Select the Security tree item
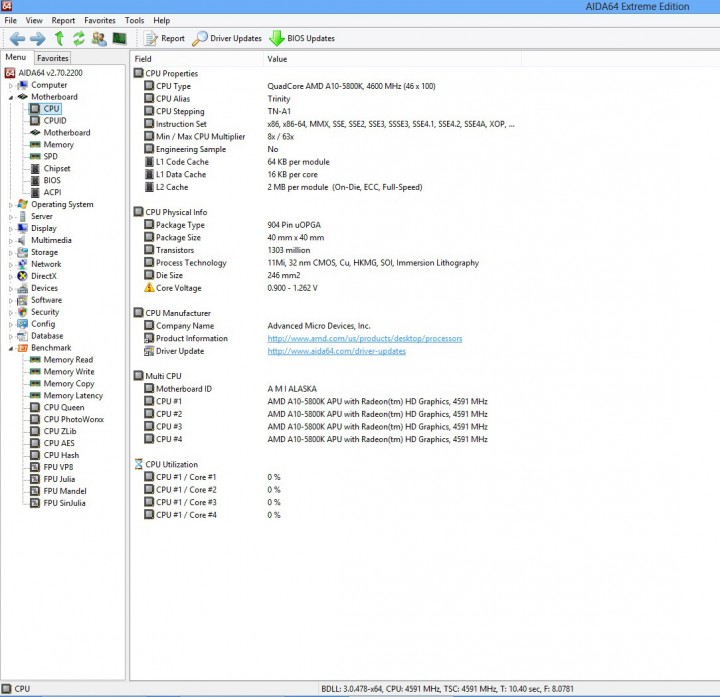The height and width of the screenshot is (697, 720). 39,312
